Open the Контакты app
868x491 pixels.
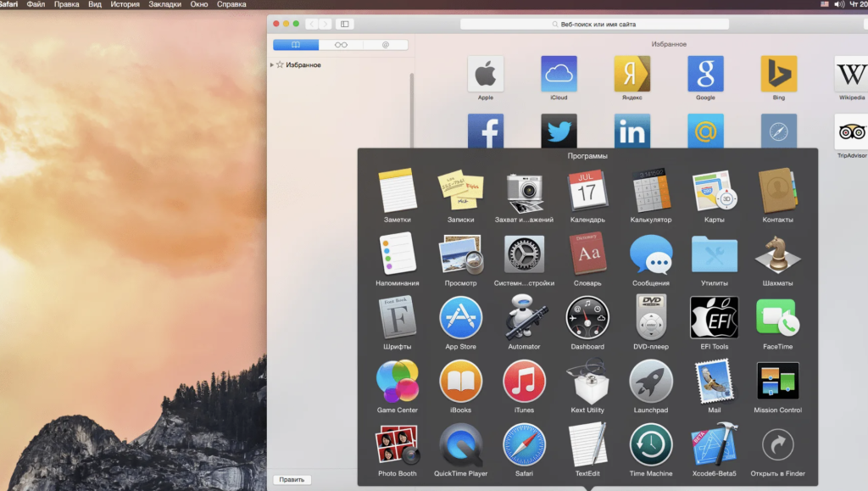[x=778, y=191]
